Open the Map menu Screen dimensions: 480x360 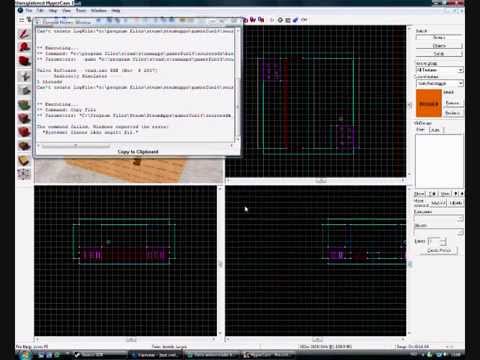[53, 11]
